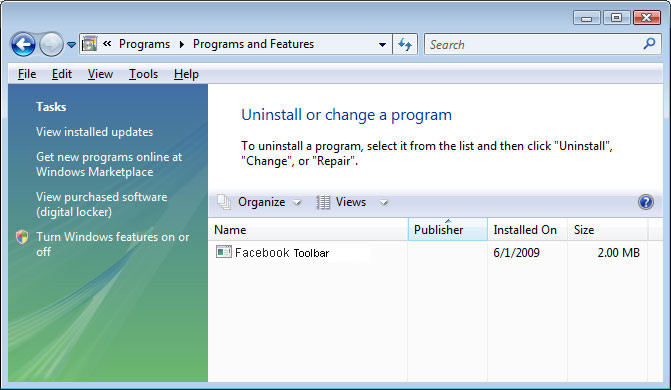This screenshot has height=390, width=671.
Task: Open help via blue question mark icon
Action: (x=645, y=202)
